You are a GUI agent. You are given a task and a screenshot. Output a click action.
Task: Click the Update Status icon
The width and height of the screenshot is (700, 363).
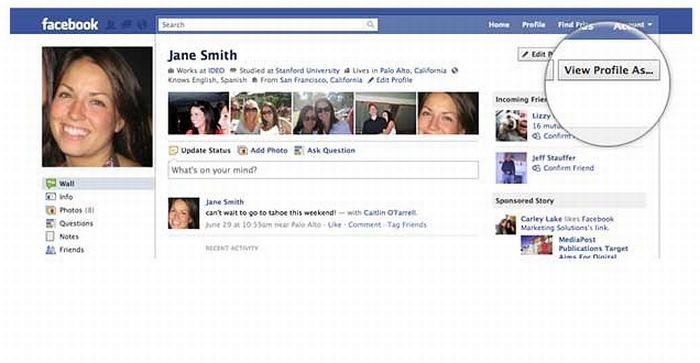(173, 150)
